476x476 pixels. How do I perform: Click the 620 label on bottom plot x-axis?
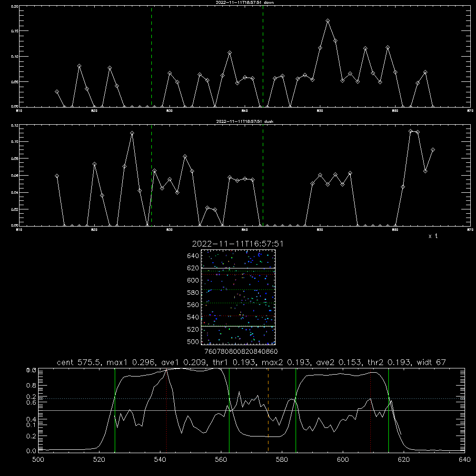pyautogui.click(x=404, y=460)
